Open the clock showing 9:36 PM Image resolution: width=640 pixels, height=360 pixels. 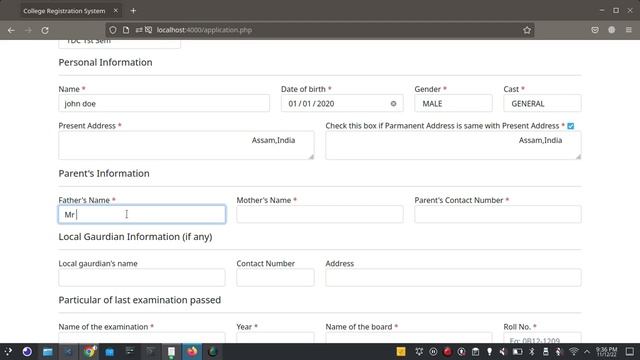coord(607,351)
